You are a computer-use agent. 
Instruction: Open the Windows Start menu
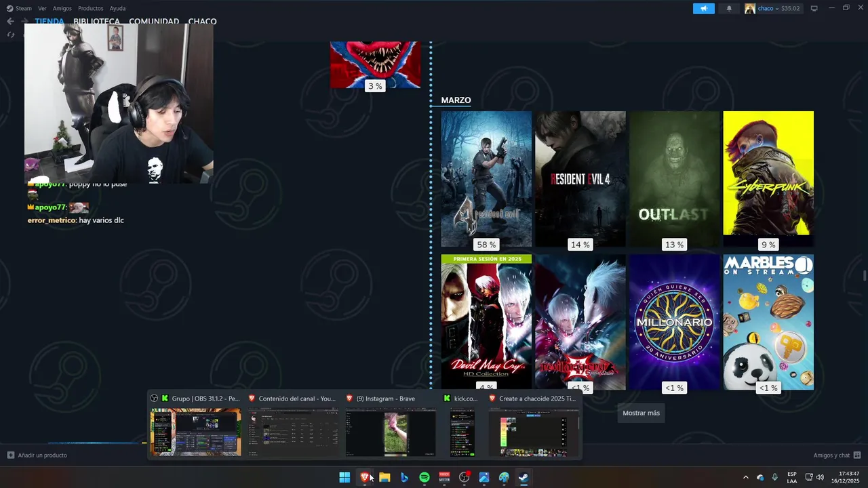(x=344, y=477)
